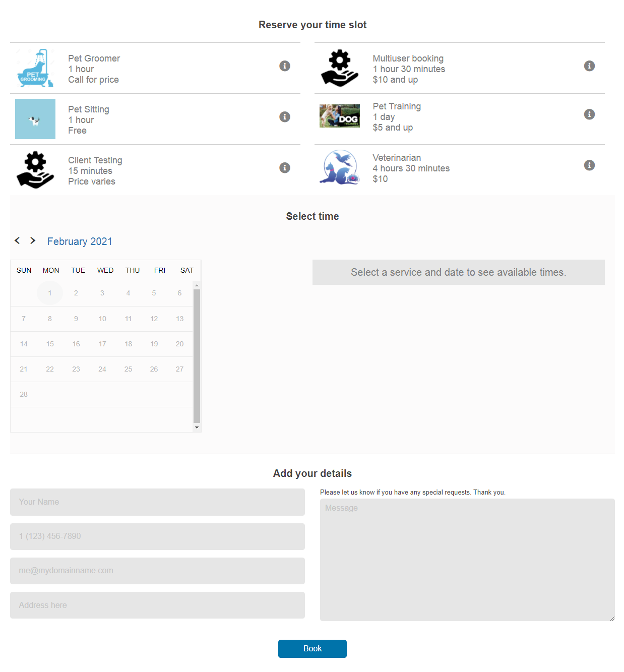This screenshot has height=672, width=624.
Task: Open Multiuser booking info icon
Action: (589, 66)
